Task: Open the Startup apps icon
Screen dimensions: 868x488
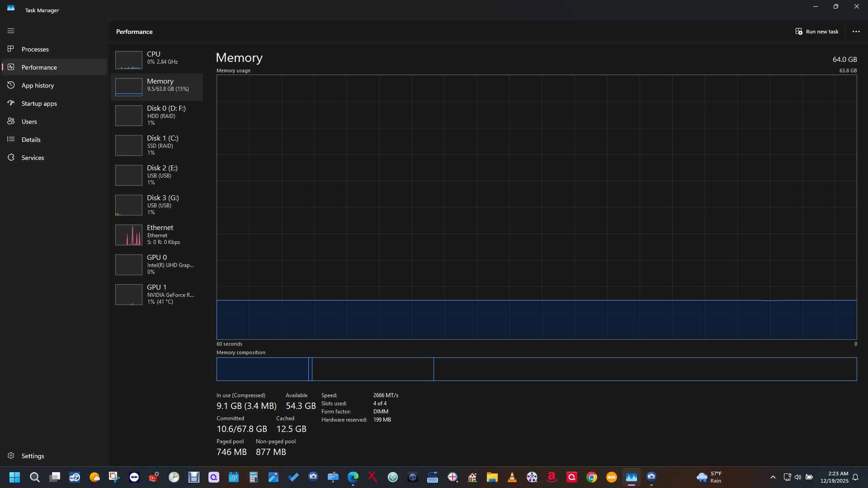Action: [11, 103]
